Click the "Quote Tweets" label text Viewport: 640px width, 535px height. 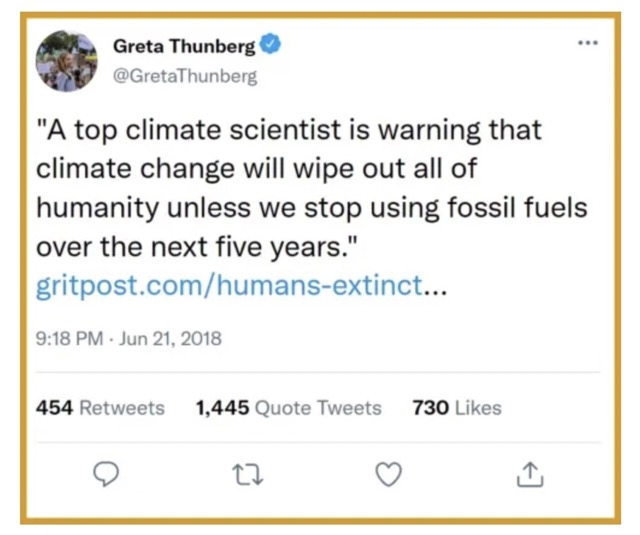318,407
